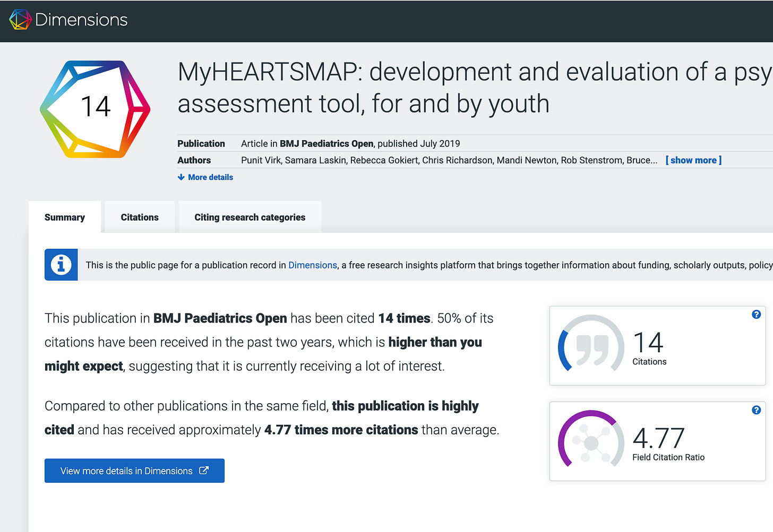Click the journal name BMJ Paediatrics Open
The image size is (773, 532).
click(x=327, y=143)
